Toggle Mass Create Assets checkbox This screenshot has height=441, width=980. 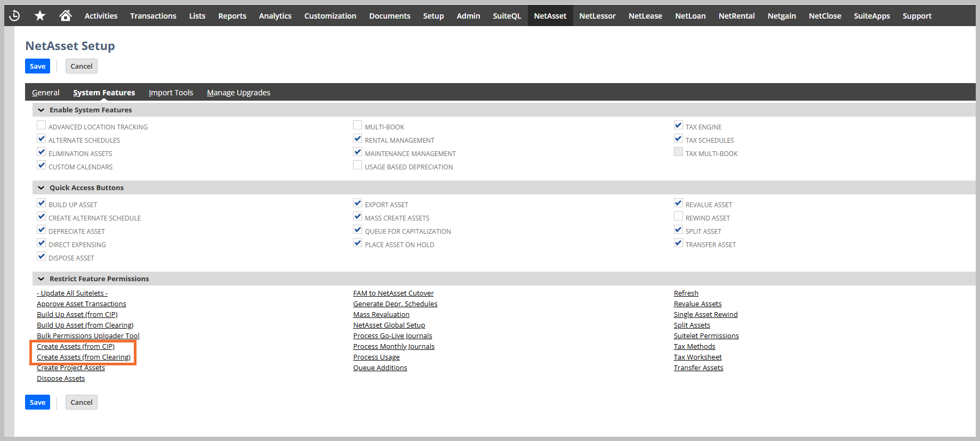pyautogui.click(x=358, y=216)
